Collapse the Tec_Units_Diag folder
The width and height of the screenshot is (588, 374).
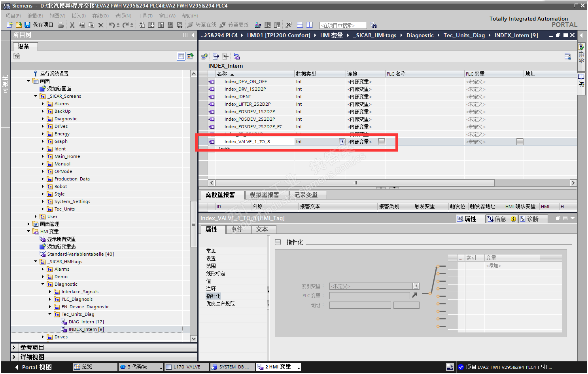click(50, 314)
